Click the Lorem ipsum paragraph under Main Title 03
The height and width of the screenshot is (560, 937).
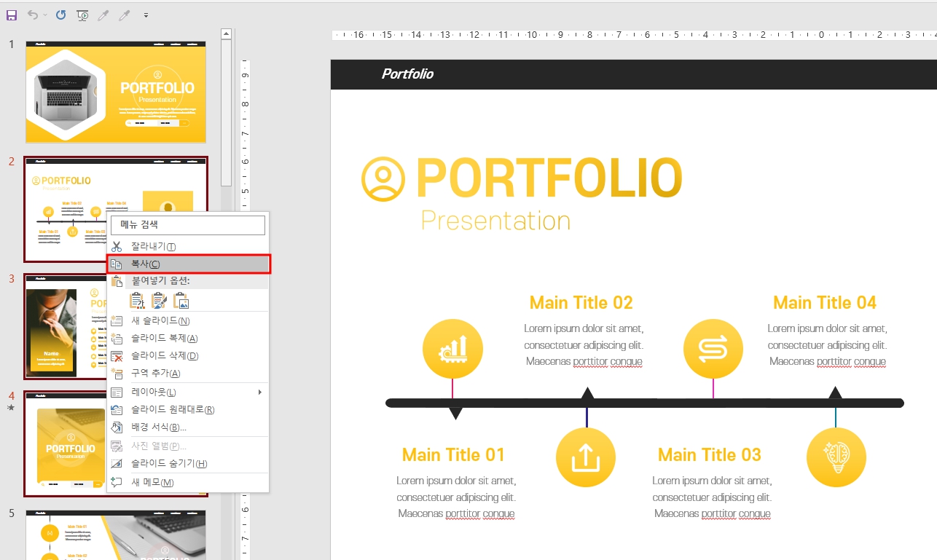tap(712, 497)
